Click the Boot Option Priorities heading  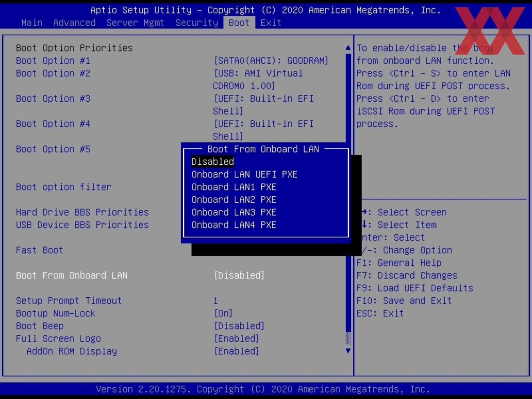pyautogui.click(x=74, y=48)
